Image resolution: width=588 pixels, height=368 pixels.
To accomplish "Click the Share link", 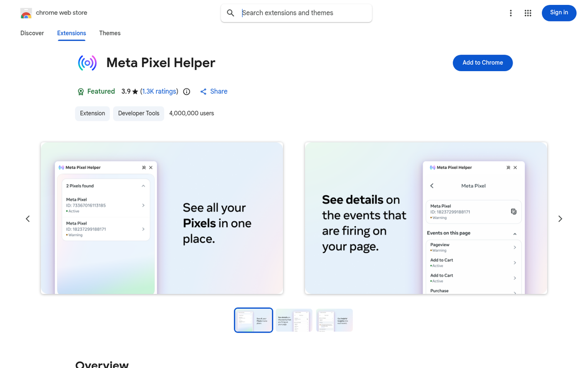I will (214, 92).
